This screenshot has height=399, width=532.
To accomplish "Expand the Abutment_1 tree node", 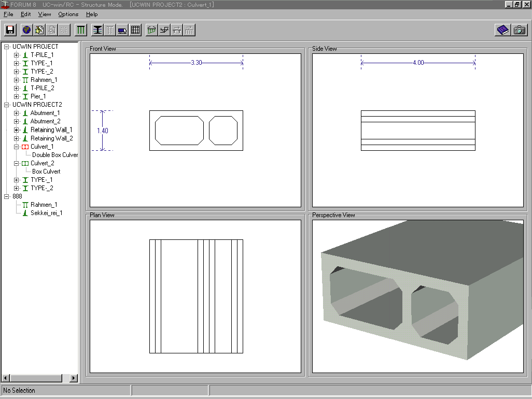I will (x=17, y=113).
